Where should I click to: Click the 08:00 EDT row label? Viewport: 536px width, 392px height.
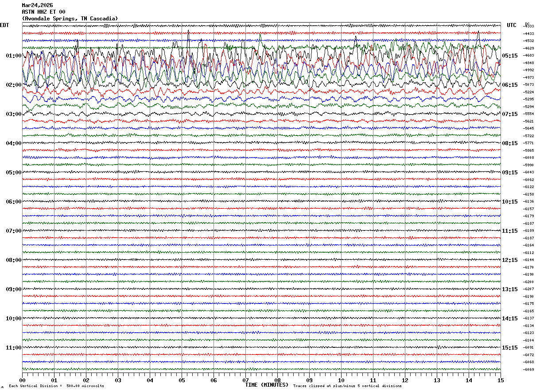pyautogui.click(x=14, y=260)
